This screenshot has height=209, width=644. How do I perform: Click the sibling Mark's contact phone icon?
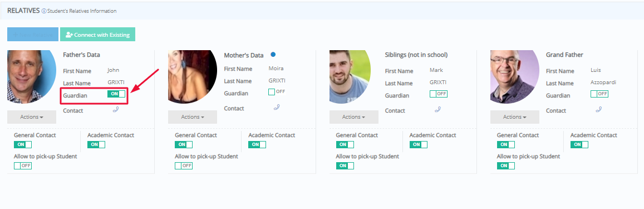coord(438,109)
